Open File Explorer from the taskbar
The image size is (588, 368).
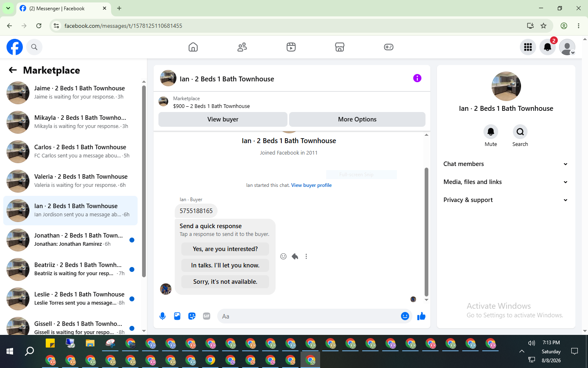click(90, 343)
